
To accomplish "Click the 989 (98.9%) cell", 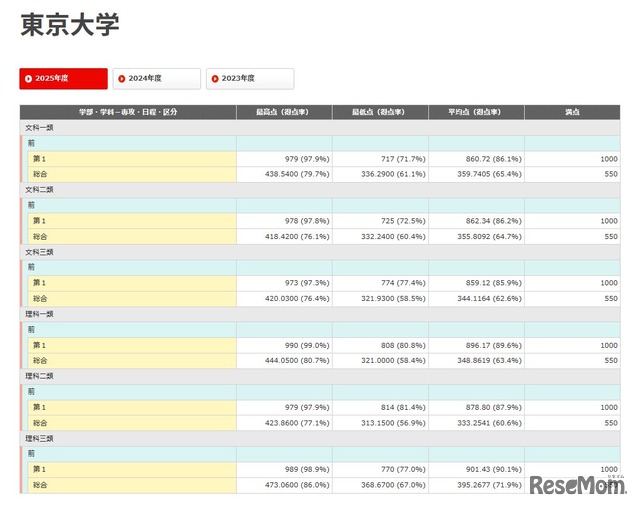I will tap(284, 470).
